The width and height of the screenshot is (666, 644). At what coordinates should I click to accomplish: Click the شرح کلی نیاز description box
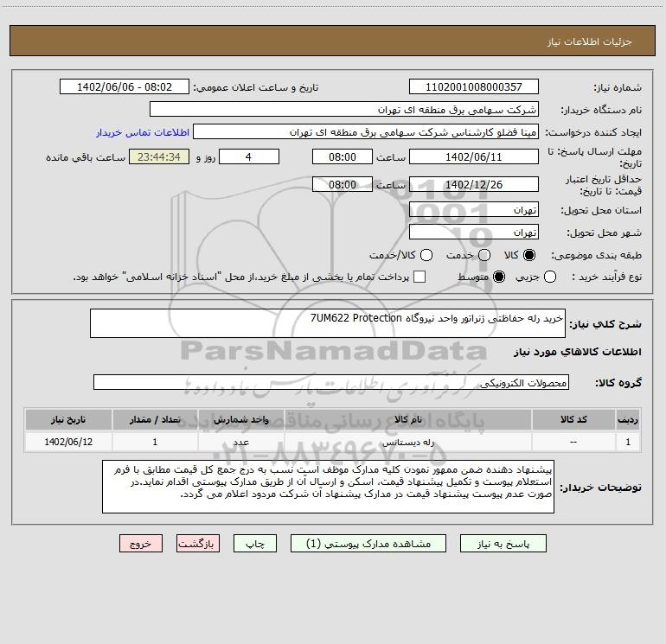pyautogui.click(x=328, y=323)
